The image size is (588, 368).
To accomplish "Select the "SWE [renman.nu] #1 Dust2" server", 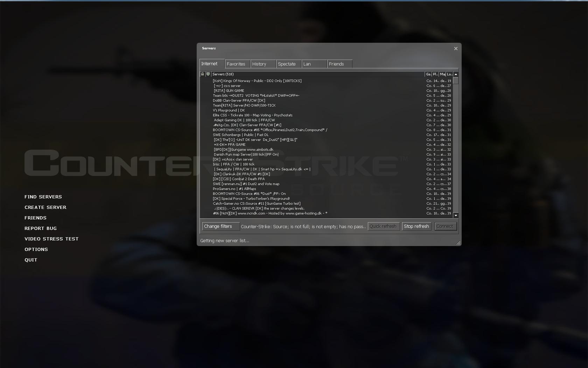I will click(326, 184).
